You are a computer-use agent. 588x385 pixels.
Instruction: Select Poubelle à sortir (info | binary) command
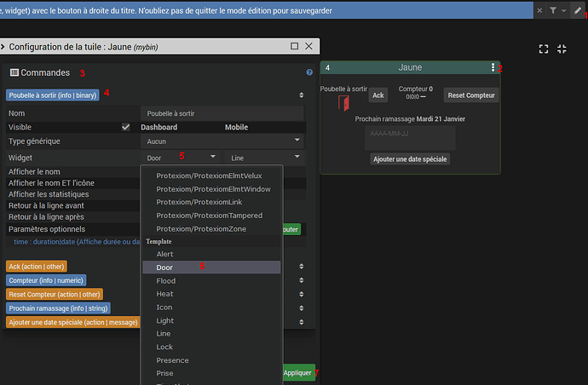click(53, 95)
